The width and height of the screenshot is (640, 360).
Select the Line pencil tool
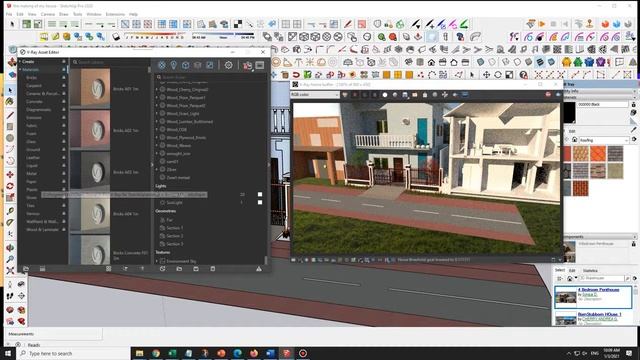10,116
